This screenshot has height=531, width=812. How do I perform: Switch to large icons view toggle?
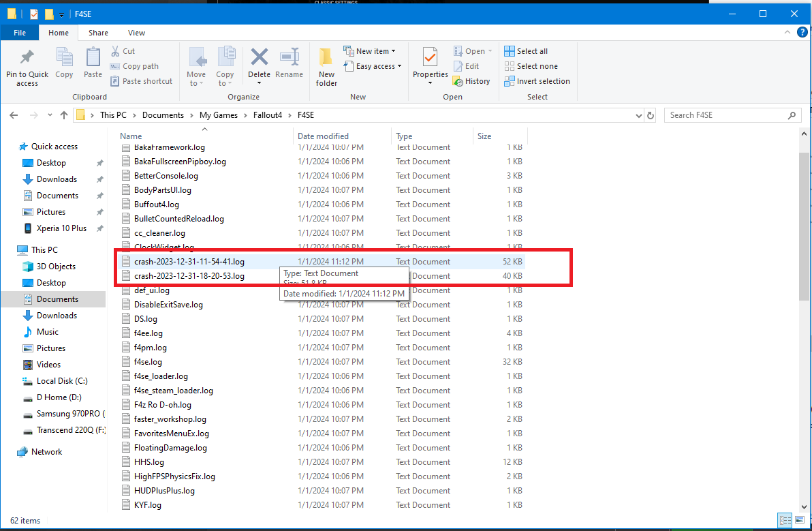(800, 520)
